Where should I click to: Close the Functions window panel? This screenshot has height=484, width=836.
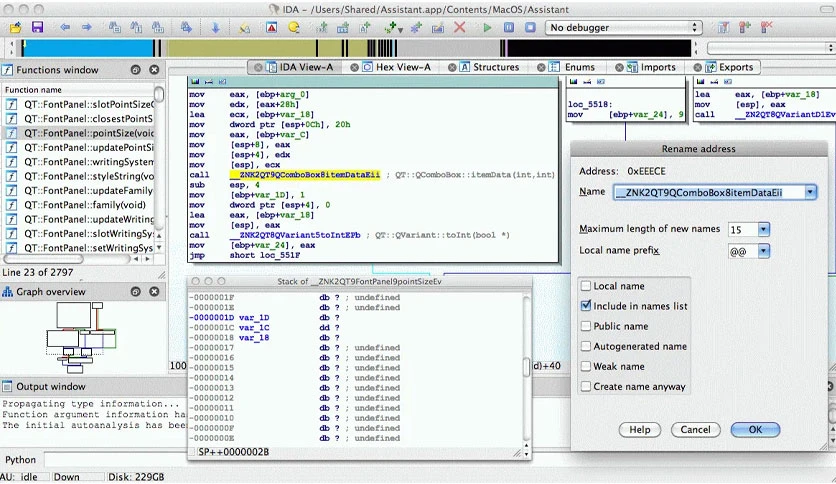[x=154, y=70]
